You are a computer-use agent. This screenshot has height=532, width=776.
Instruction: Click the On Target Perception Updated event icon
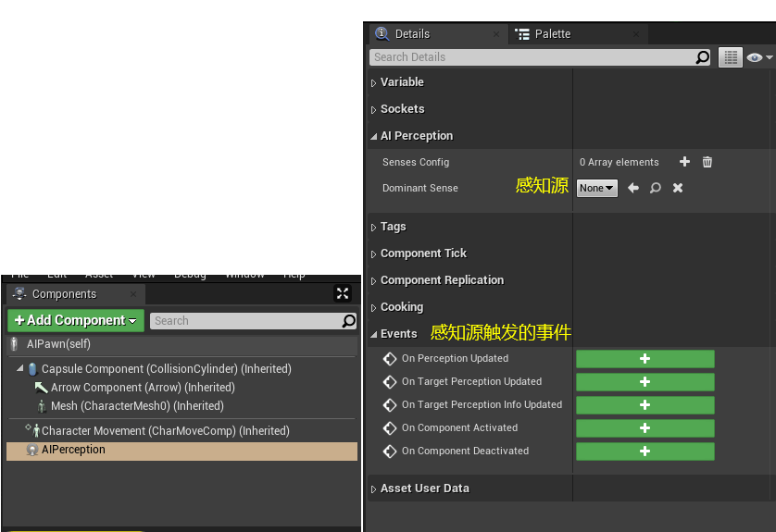pos(390,382)
